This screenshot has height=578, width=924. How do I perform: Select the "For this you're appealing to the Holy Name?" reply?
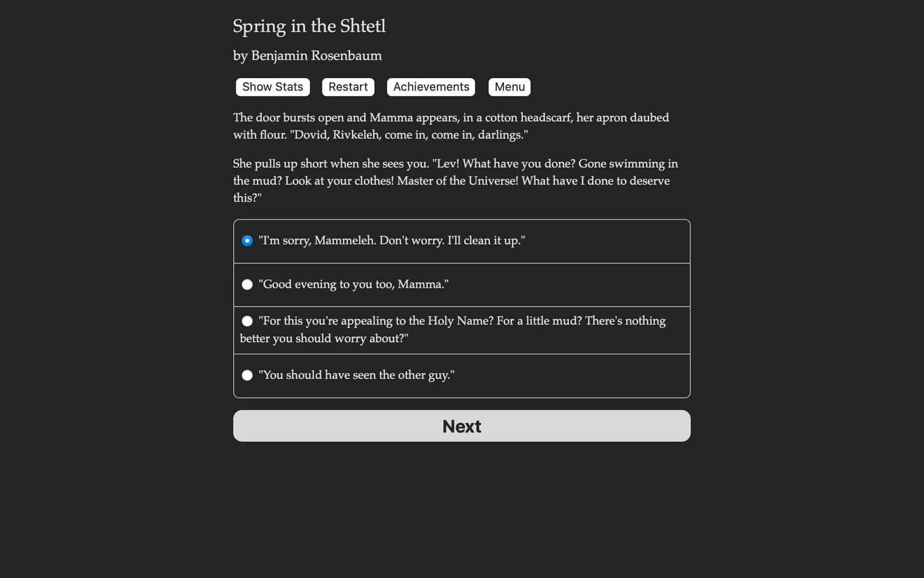(452, 329)
